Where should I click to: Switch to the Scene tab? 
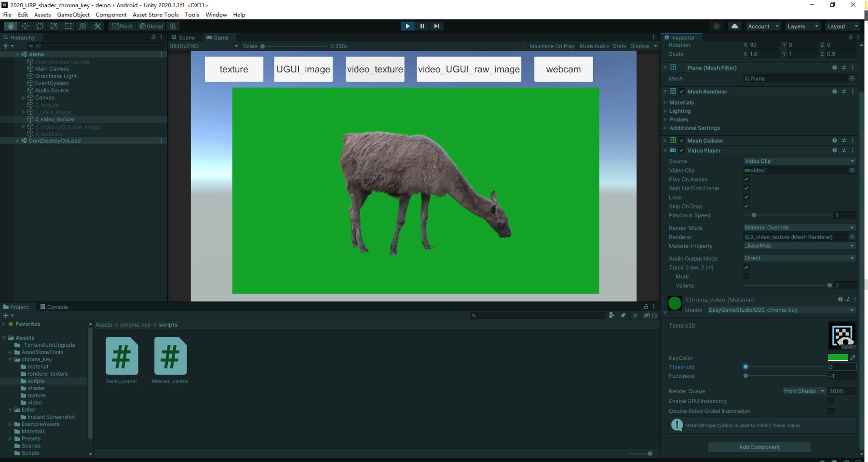click(185, 37)
